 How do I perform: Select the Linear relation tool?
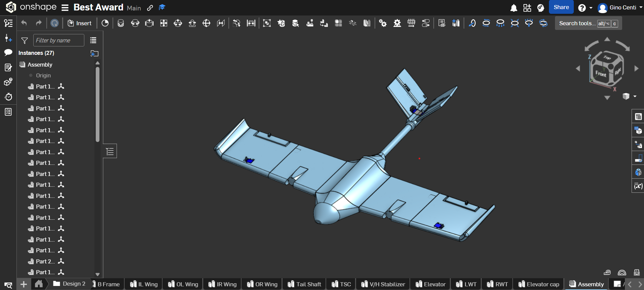pos(426,23)
